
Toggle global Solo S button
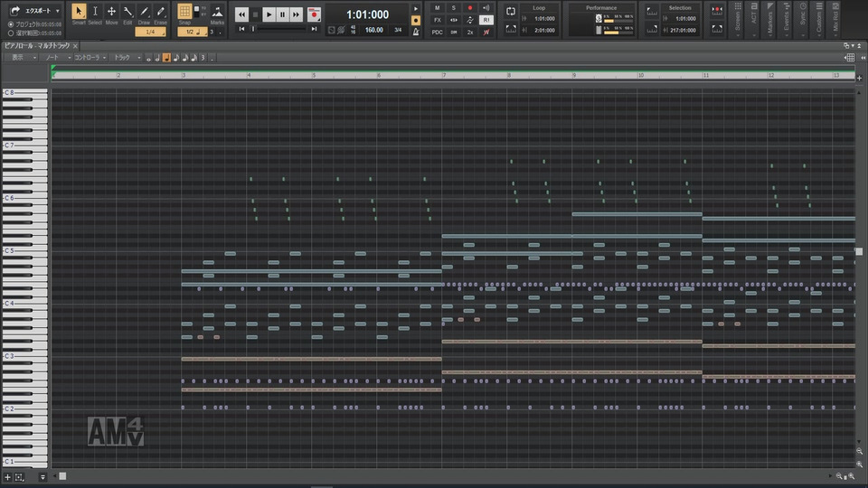[453, 8]
